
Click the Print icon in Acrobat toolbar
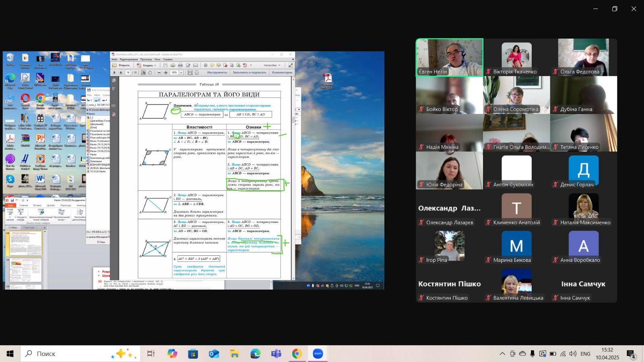click(x=180, y=65)
